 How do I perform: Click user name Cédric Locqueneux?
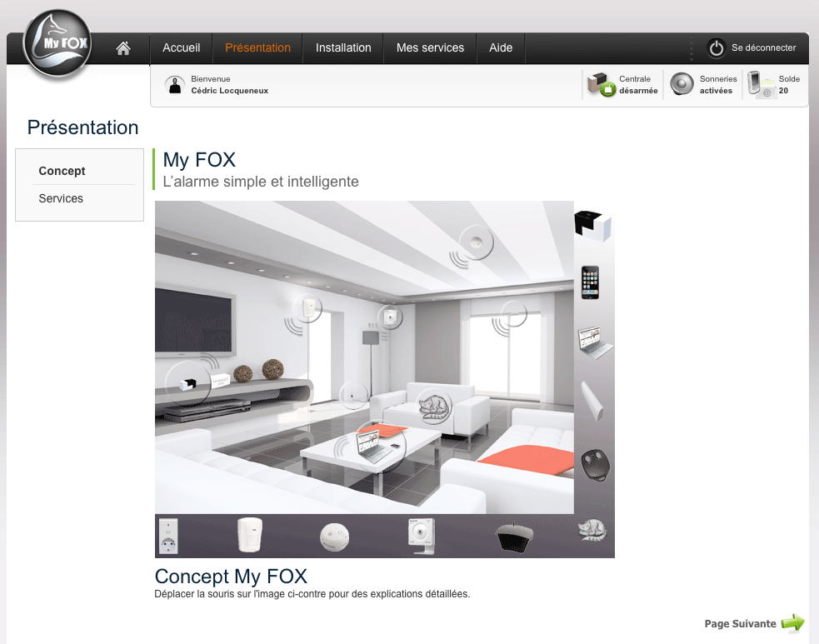click(x=229, y=90)
